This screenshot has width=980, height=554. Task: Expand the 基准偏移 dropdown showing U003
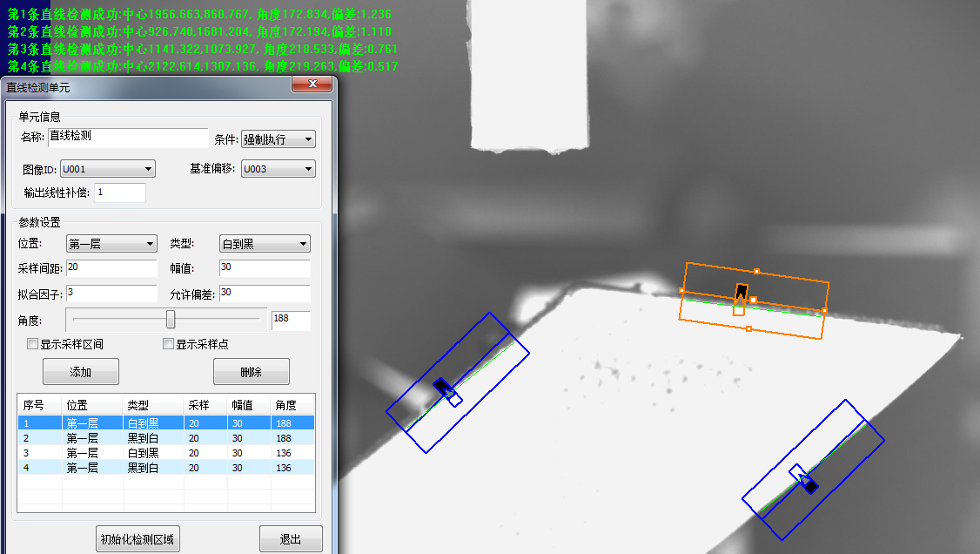pos(278,169)
